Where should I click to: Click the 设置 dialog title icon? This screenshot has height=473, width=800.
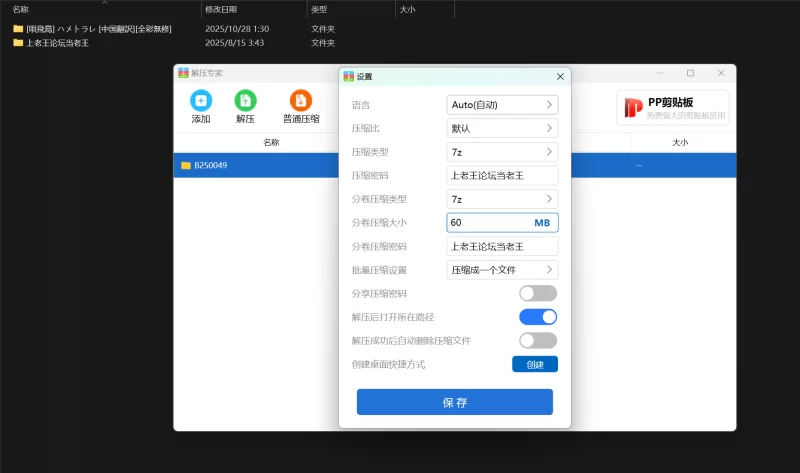(x=349, y=77)
